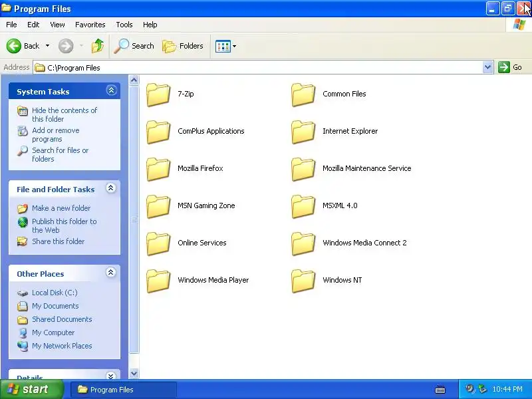Select the MSXML 4.0 folder icon
Image resolution: width=532 pixels, height=399 pixels.
(x=303, y=207)
